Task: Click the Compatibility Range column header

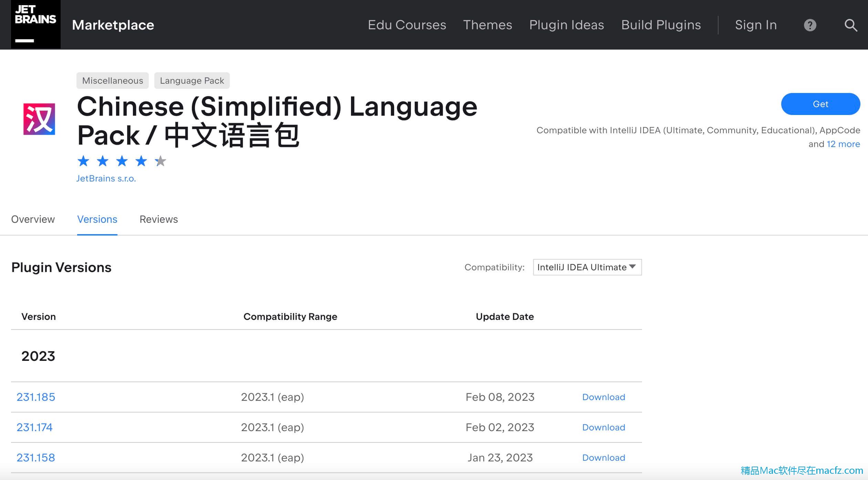Action: click(x=290, y=316)
